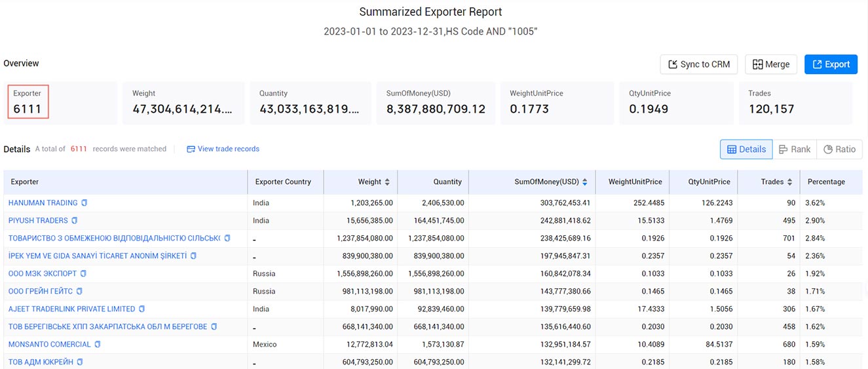Open ТОВ АДМ ЮКРЕЙН exporter link
Viewport: 868px width, 369px height.
(x=41, y=362)
